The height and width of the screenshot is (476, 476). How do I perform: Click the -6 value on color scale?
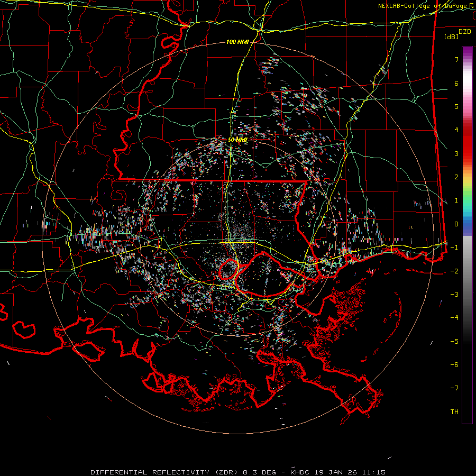click(454, 365)
